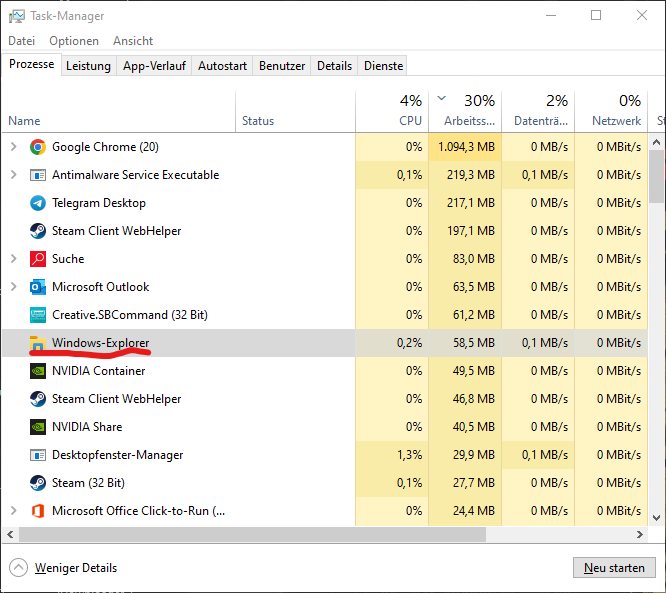This screenshot has height=593, width=666.
Task: Sort by the Name column header
Action: (x=119, y=111)
